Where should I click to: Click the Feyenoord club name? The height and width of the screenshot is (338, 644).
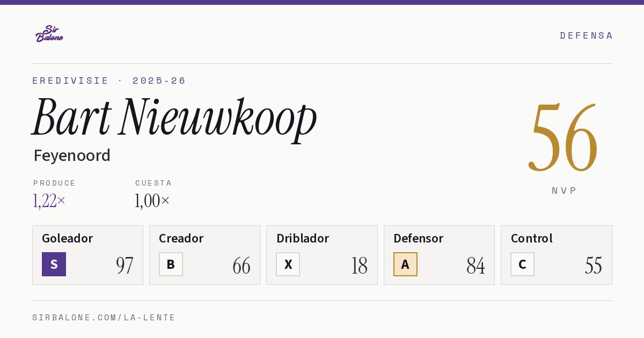tap(72, 156)
